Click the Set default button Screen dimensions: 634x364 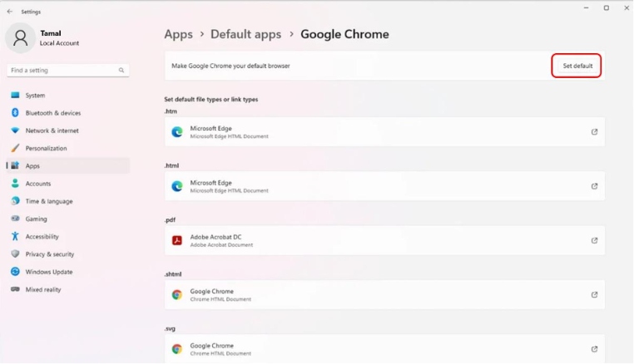pos(577,66)
